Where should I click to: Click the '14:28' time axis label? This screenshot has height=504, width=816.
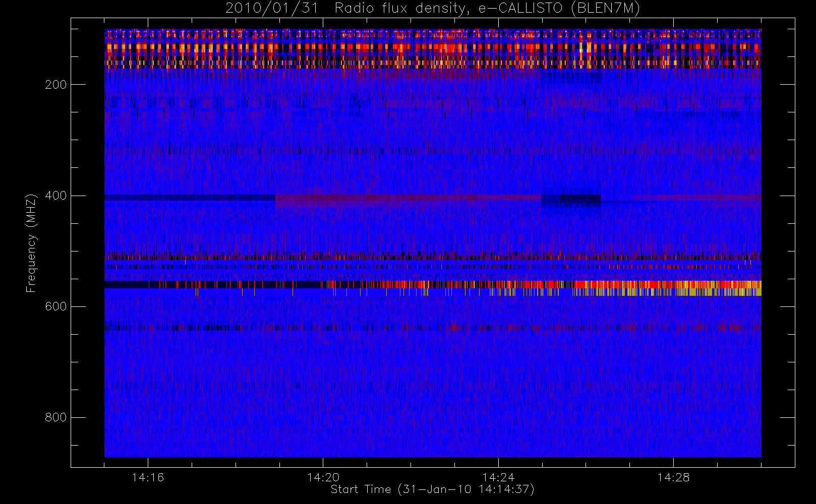(673, 477)
